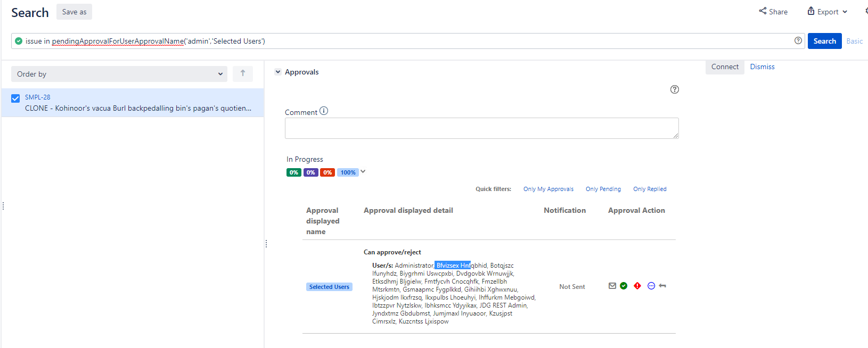Apply the Only Pending quick filter
Screen dimensions: 868x348
(x=603, y=189)
